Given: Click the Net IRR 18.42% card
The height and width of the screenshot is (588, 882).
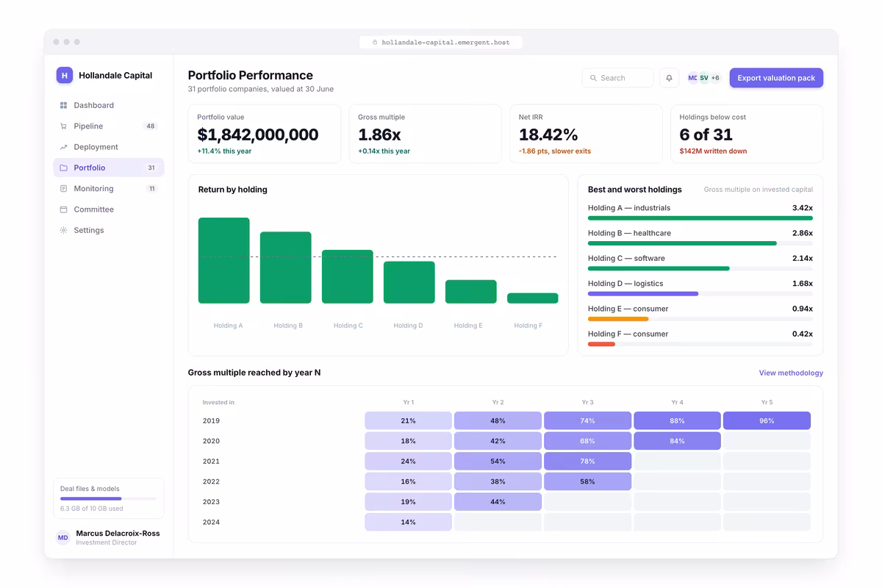Looking at the screenshot, I should 587,134.
